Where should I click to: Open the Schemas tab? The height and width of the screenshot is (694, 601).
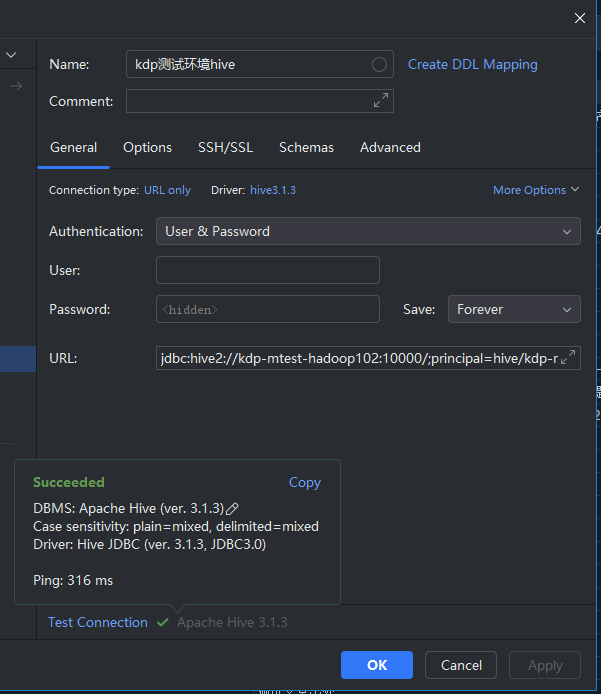pos(306,147)
